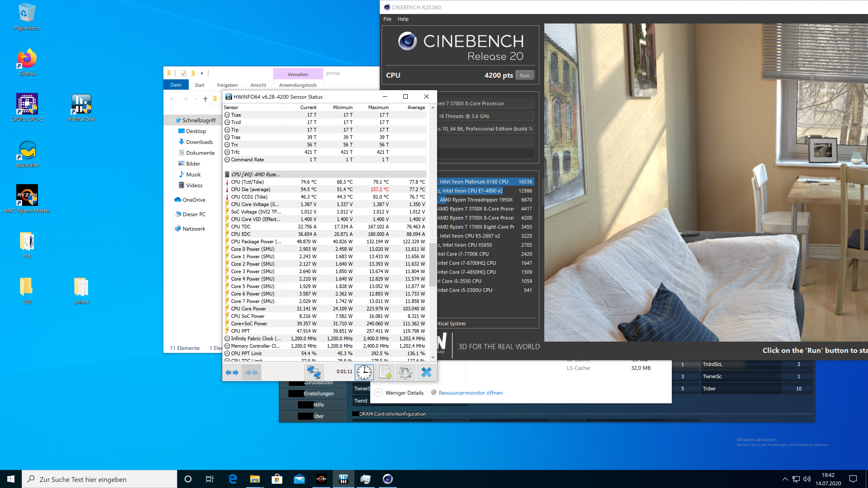This screenshot has width=868, height=488.
Task: Expand the recent locations dropdown in Explorer
Action: pos(196,99)
